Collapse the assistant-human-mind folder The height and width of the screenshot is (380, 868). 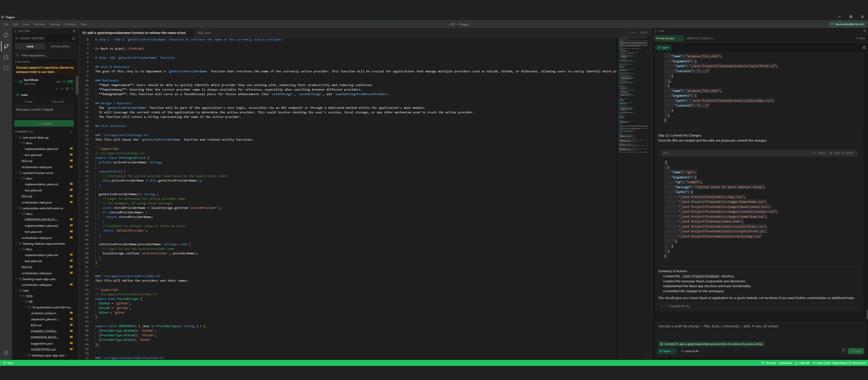click(16, 173)
